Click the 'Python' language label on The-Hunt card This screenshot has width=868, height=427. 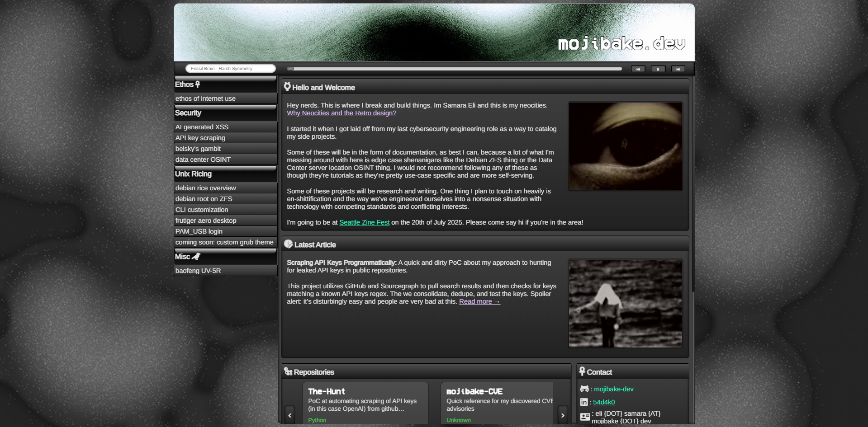317,420
